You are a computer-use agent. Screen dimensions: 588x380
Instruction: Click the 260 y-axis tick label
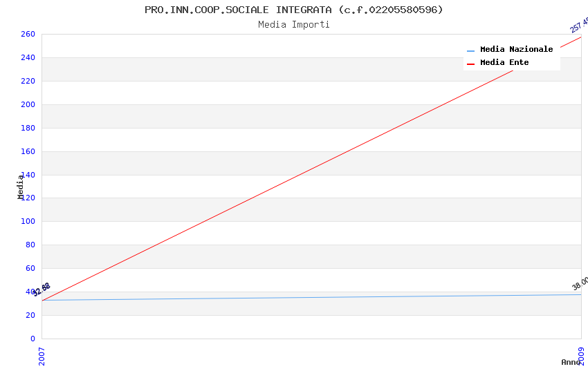coord(28,34)
